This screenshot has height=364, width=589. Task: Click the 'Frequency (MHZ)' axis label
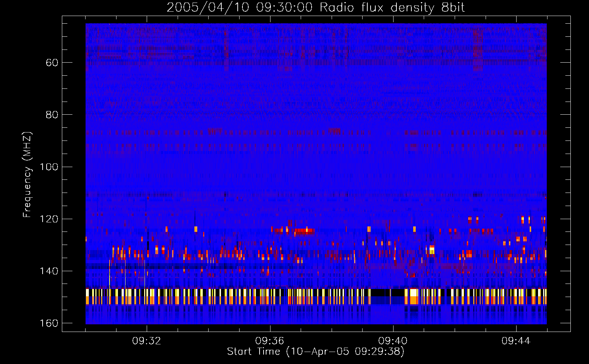27,175
